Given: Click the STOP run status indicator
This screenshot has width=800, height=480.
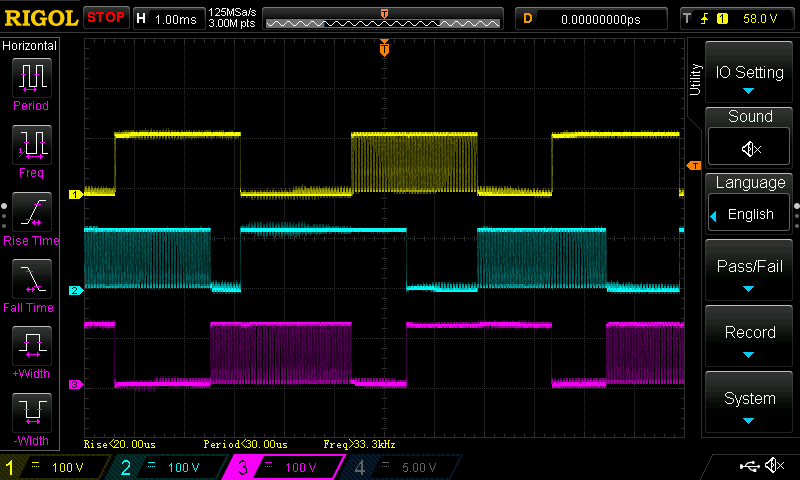Looking at the screenshot, I should click(x=106, y=17).
